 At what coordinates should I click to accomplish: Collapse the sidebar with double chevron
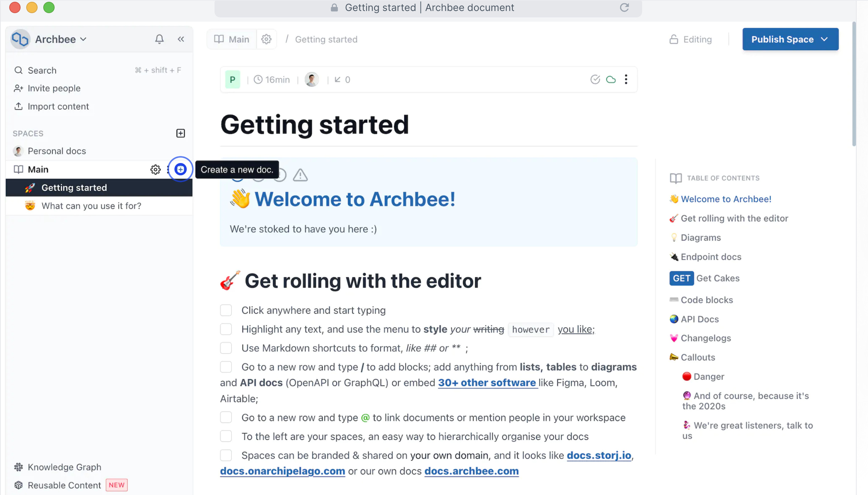tap(181, 39)
